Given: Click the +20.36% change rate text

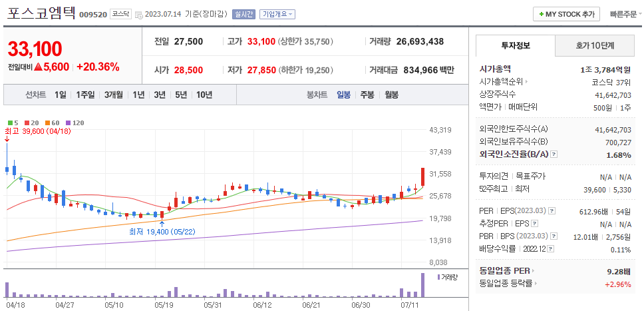Looking at the screenshot, I should pos(98,67).
